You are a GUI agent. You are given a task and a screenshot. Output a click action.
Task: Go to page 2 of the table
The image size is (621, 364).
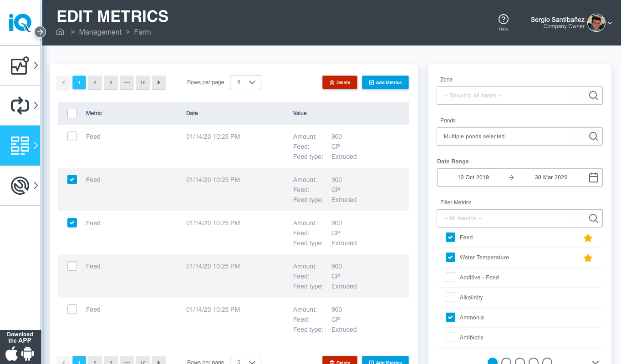click(x=95, y=82)
